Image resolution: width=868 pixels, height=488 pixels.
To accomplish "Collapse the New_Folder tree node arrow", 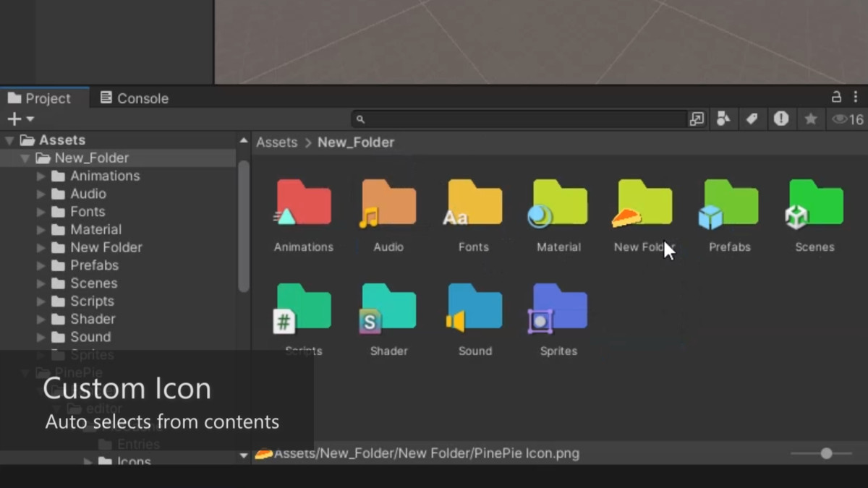I will click(25, 158).
